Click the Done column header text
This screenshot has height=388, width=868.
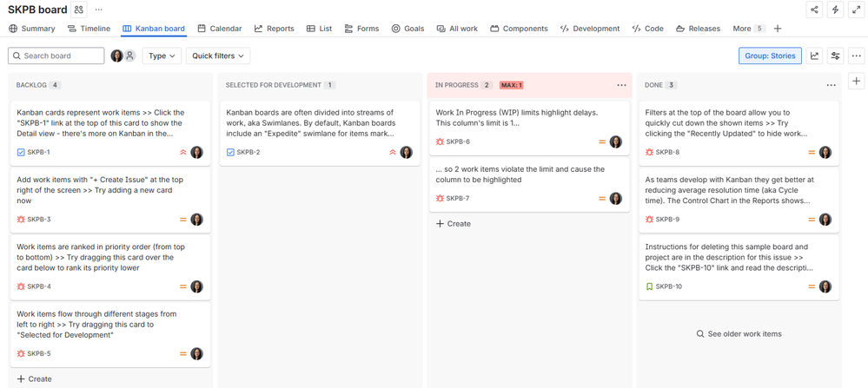click(653, 85)
